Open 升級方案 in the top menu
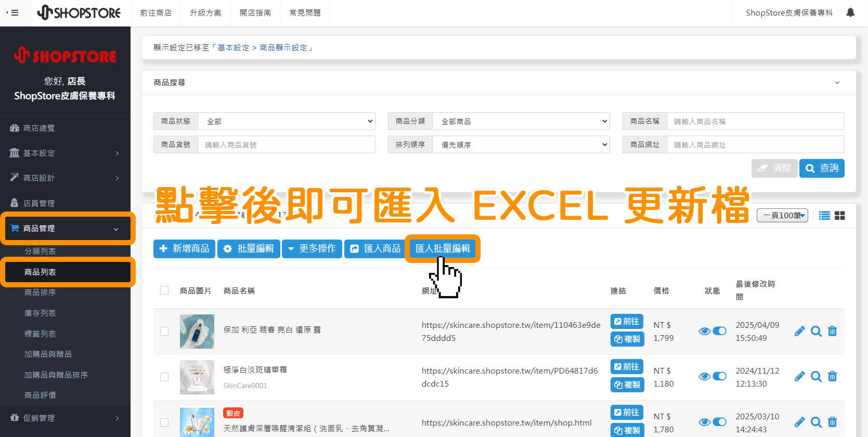This screenshot has height=437, width=868. [205, 13]
